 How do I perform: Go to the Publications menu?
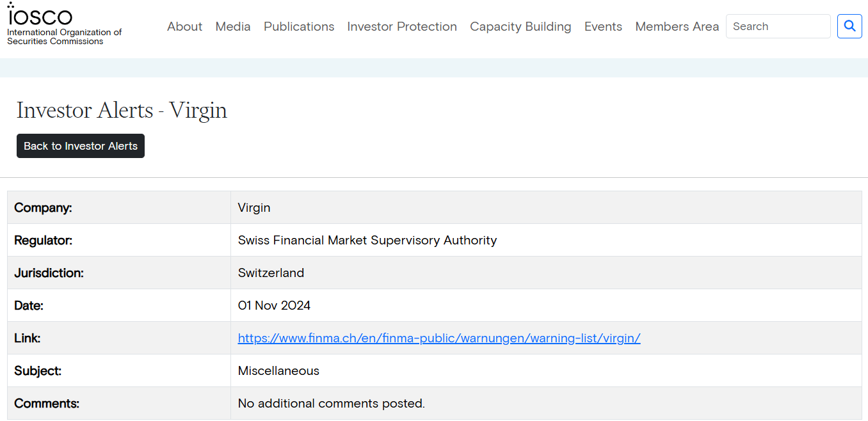click(299, 27)
